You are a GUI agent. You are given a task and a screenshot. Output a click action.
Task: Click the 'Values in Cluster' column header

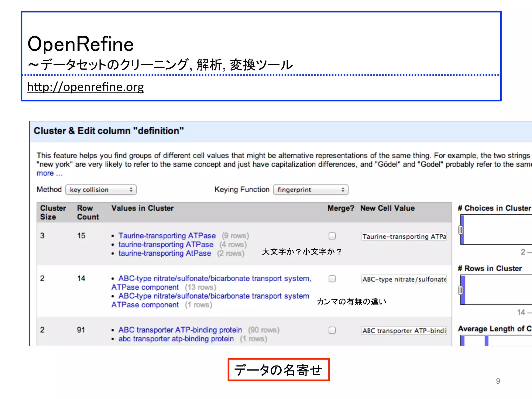142,208
